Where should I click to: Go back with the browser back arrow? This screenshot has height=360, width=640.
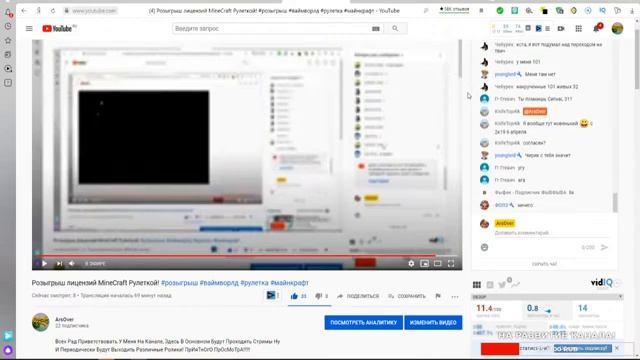pos(24,11)
